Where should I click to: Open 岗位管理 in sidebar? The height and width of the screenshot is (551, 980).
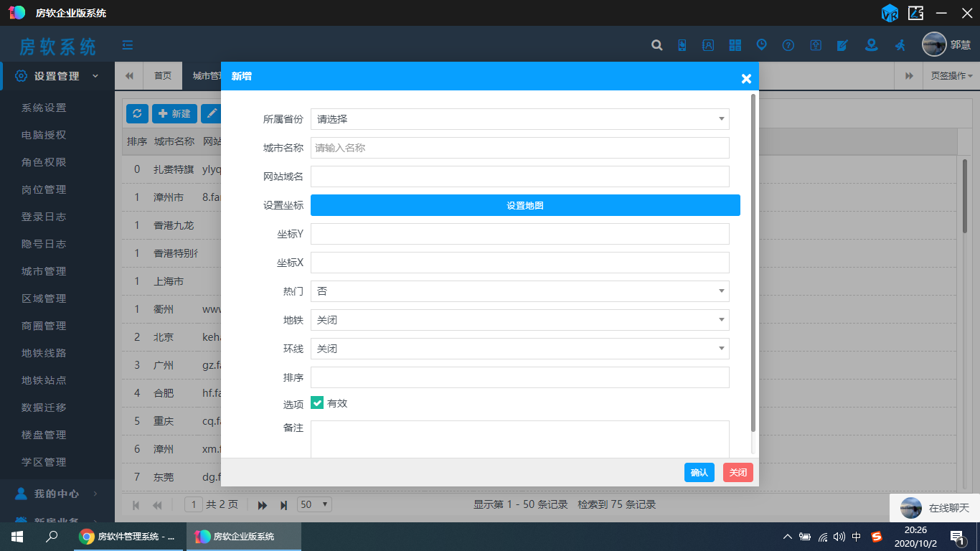44,189
